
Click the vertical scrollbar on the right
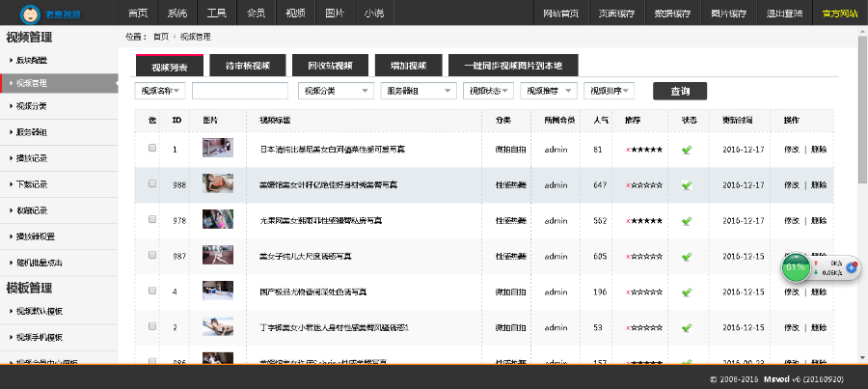coord(861,116)
